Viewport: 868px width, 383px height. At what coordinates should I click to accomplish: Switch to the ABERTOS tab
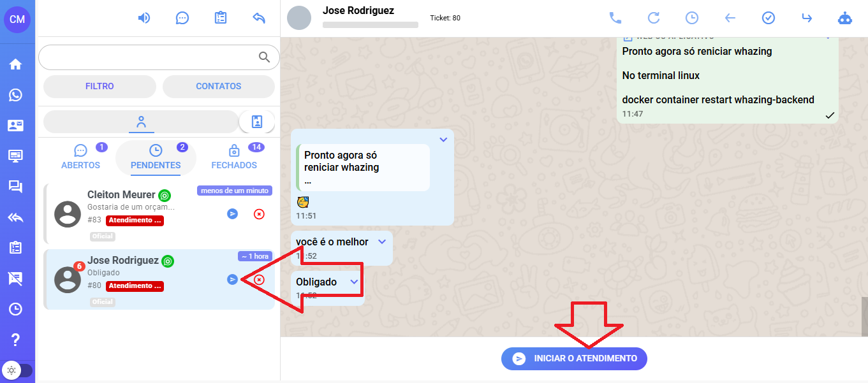(x=81, y=157)
